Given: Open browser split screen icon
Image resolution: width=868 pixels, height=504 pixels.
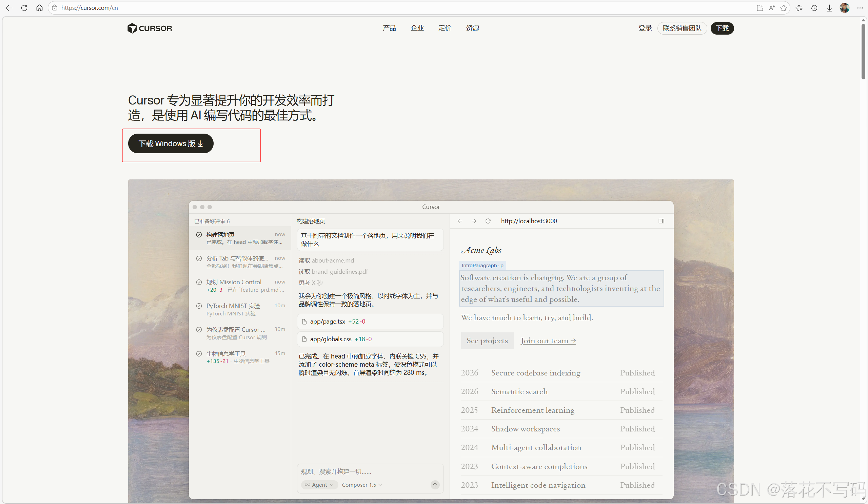Looking at the screenshot, I should 759,8.
